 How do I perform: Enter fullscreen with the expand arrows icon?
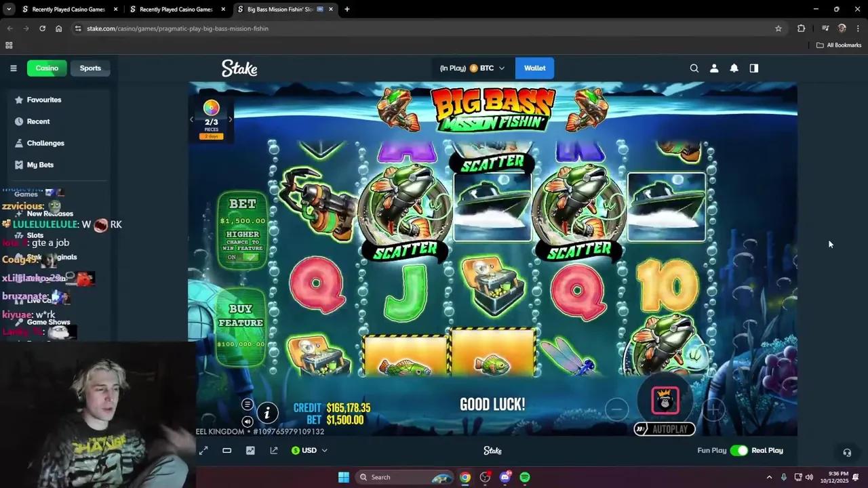[203, 450]
